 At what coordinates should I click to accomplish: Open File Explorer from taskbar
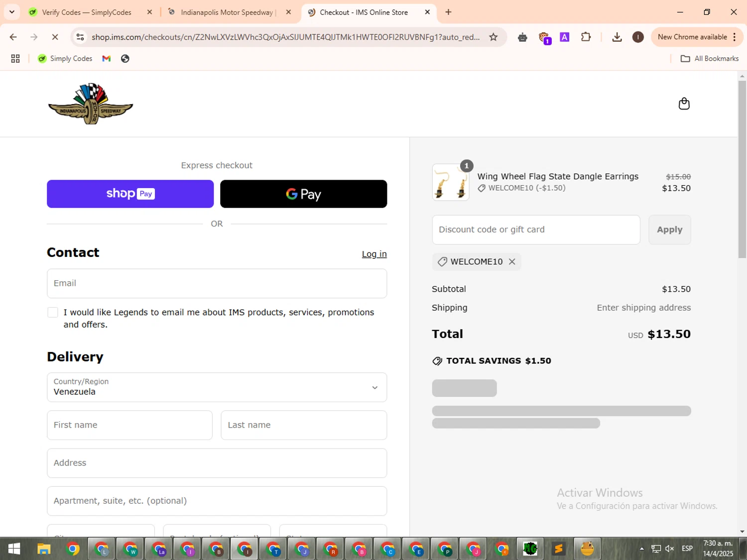tap(44, 549)
